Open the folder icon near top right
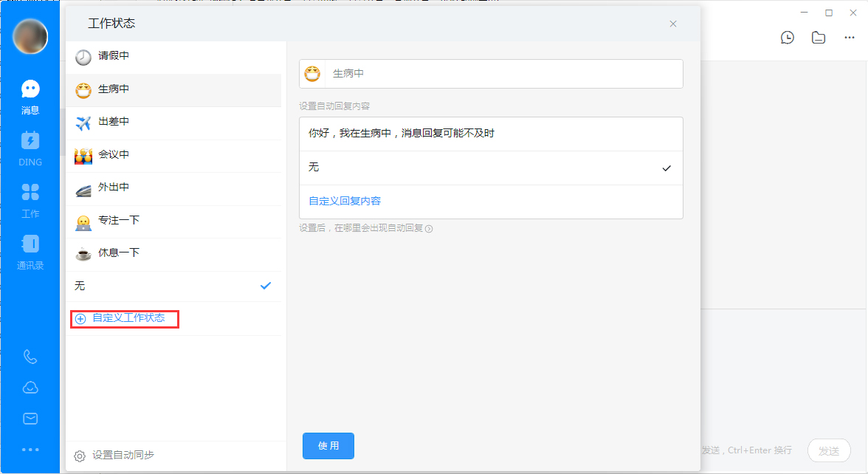Image resolution: width=868 pixels, height=474 pixels. (819, 37)
